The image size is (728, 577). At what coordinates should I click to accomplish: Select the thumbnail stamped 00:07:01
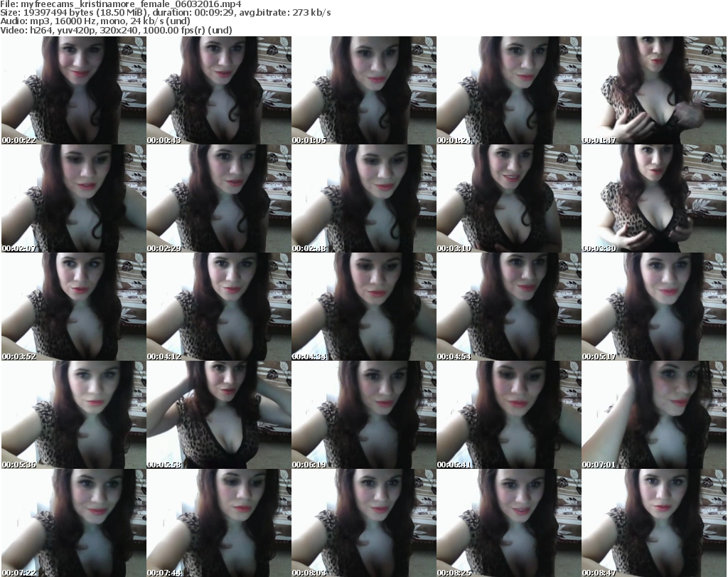coord(654,415)
